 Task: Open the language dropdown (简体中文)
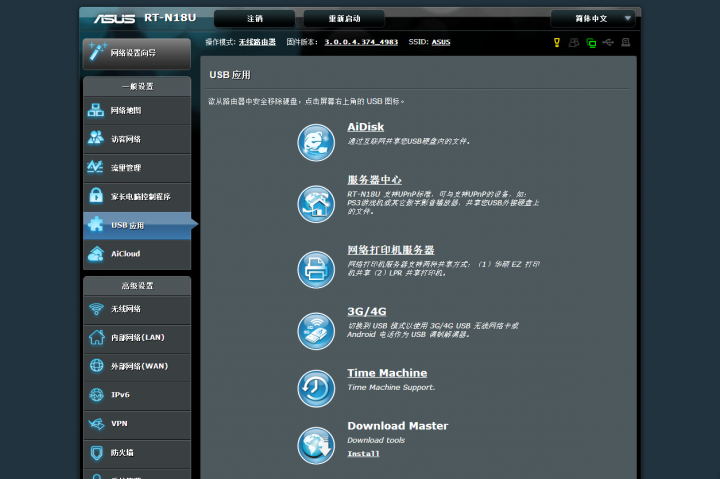(x=593, y=19)
